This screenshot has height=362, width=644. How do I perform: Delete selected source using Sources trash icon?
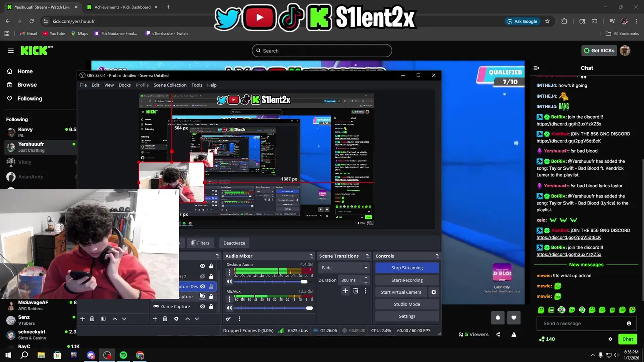[165, 319]
